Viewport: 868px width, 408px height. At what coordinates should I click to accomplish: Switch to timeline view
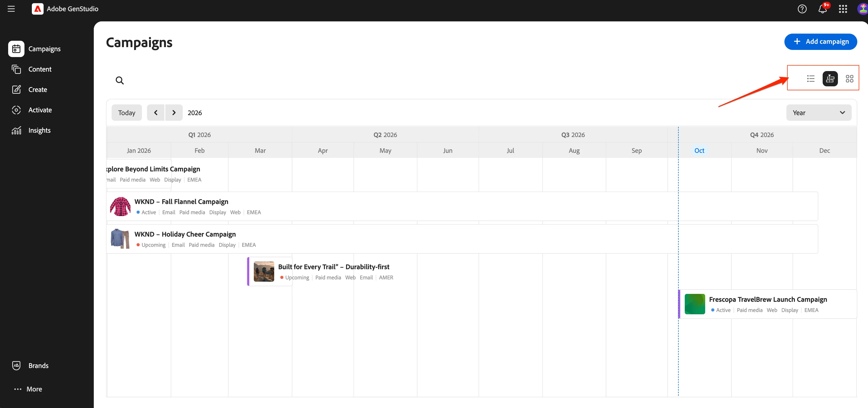click(x=830, y=79)
